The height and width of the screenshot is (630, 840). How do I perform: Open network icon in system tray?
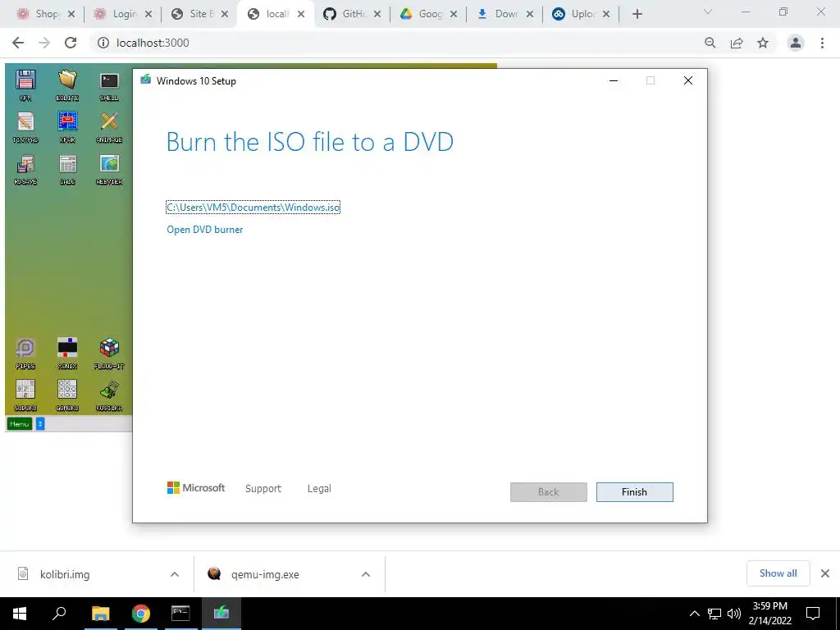click(714, 614)
